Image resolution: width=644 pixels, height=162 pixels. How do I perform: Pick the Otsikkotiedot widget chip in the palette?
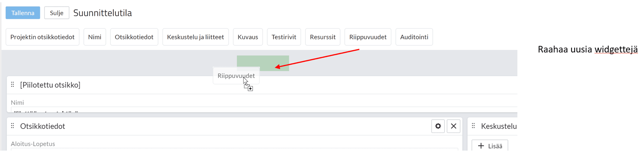[x=134, y=37]
